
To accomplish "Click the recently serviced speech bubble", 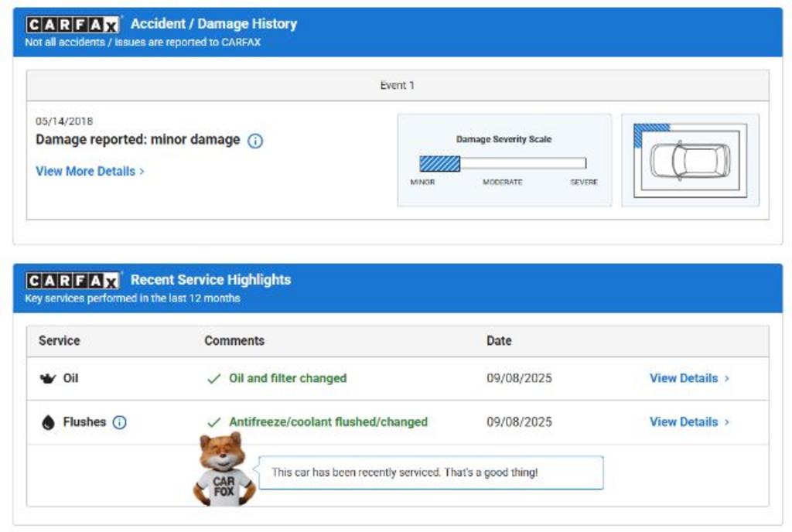I will (x=429, y=472).
